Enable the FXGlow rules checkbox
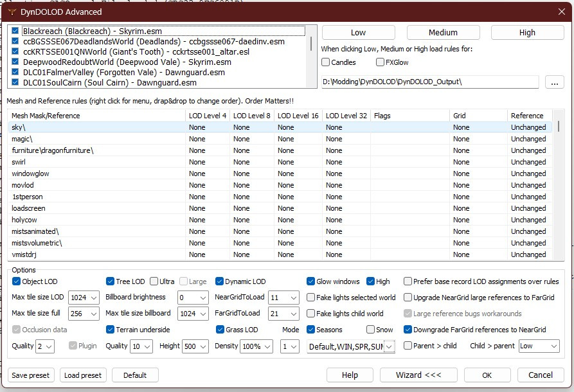This screenshot has height=392, width=574. pos(380,62)
